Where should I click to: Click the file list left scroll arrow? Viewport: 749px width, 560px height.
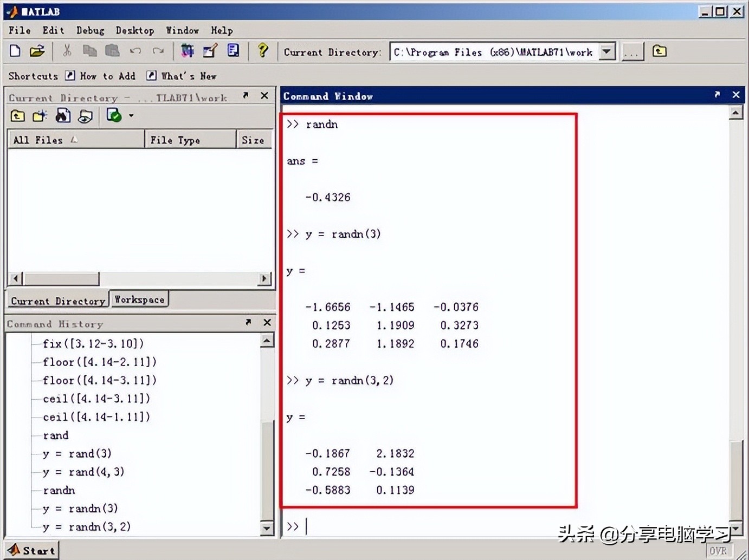pos(16,278)
